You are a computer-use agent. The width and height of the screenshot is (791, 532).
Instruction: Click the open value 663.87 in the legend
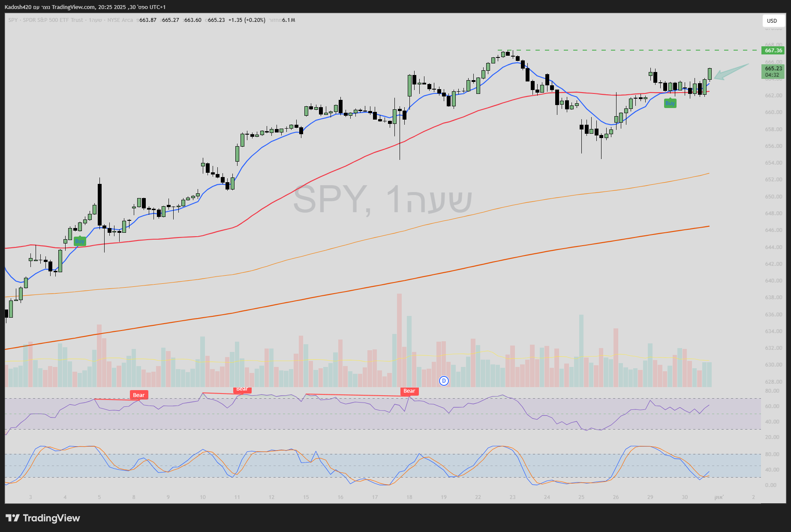148,20
